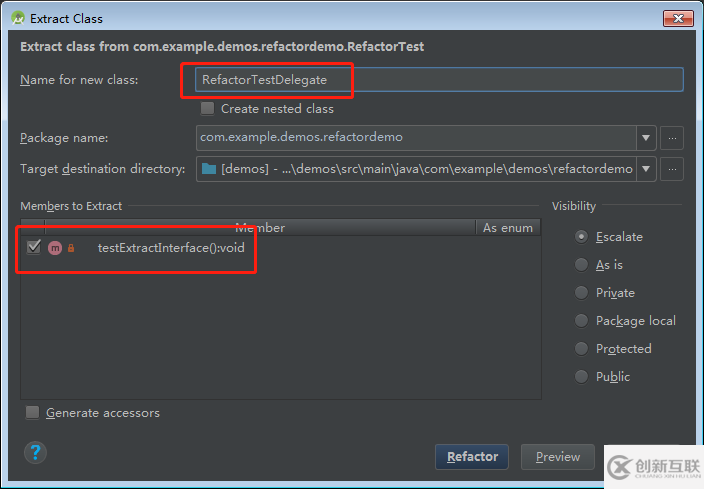The width and height of the screenshot is (704, 489).
Task: Select the Package local visibility option
Action: [581, 321]
